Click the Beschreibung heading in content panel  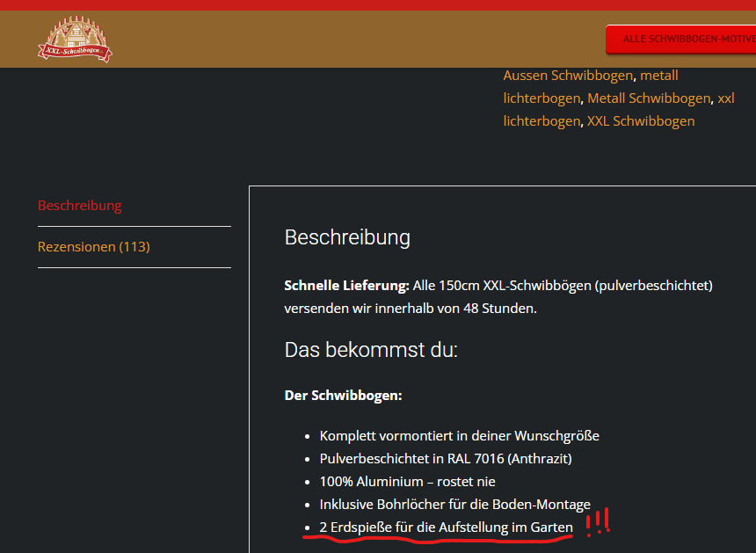347,237
